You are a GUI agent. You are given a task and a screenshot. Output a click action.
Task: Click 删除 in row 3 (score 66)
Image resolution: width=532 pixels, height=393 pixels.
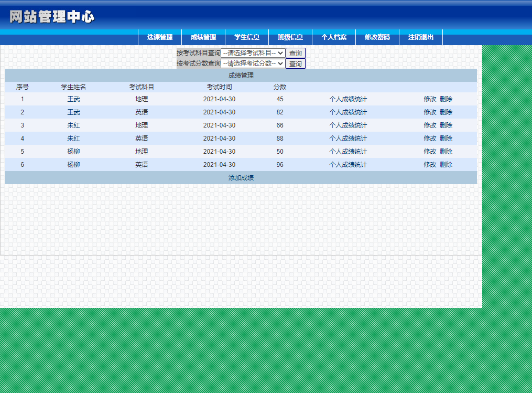(446, 125)
